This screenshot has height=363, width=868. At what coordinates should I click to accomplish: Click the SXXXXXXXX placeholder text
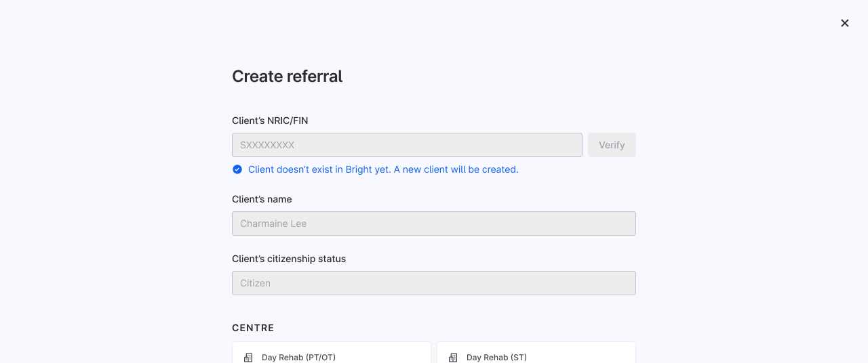tap(267, 145)
